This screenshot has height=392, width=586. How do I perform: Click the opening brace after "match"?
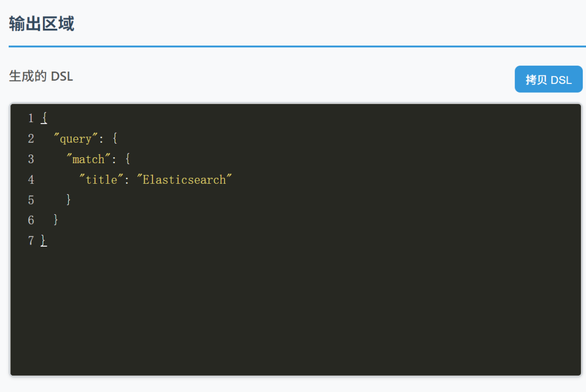click(x=127, y=159)
